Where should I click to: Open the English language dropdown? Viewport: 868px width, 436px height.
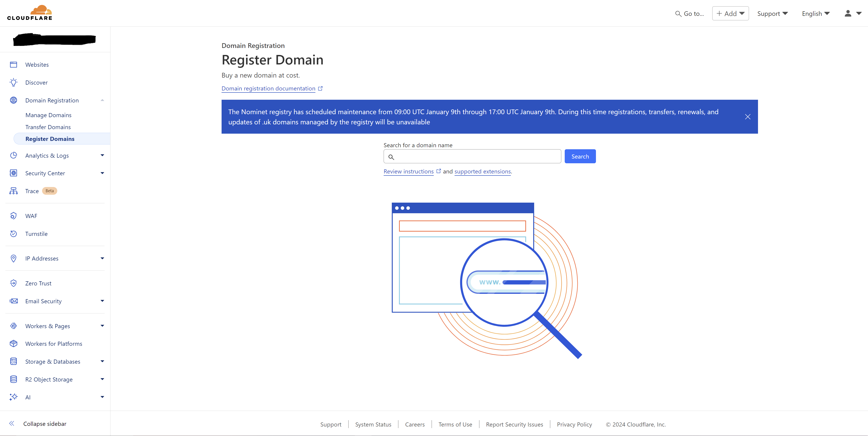click(815, 14)
